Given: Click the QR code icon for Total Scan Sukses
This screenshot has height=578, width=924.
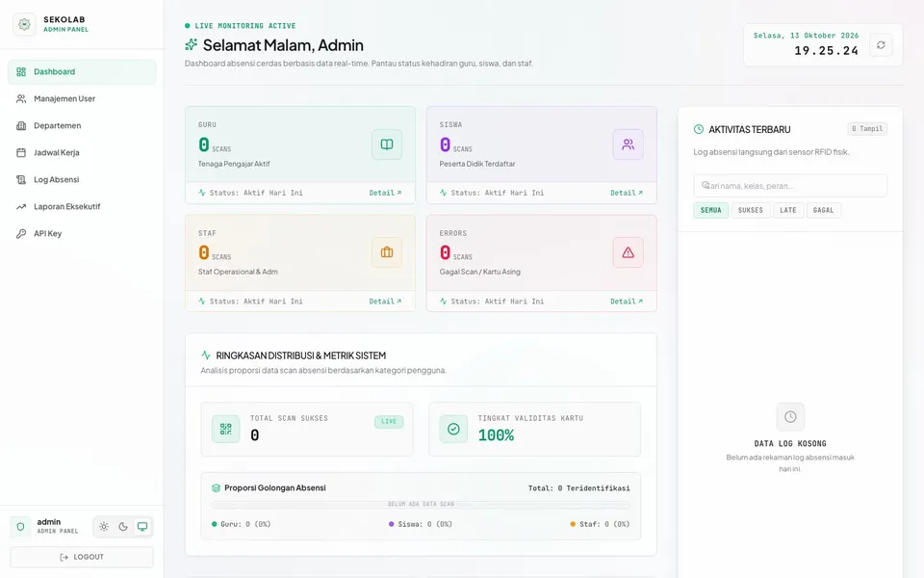Looking at the screenshot, I should tap(225, 429).
